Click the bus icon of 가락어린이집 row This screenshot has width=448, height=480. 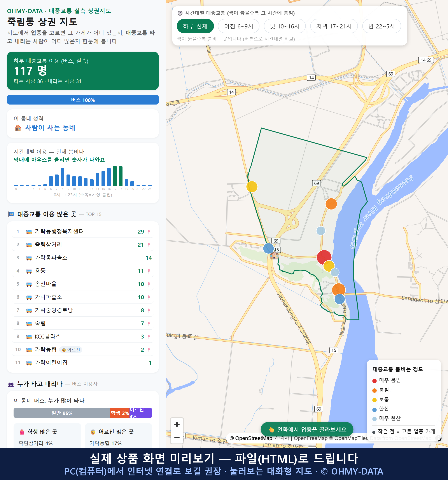tap(29, 363)
